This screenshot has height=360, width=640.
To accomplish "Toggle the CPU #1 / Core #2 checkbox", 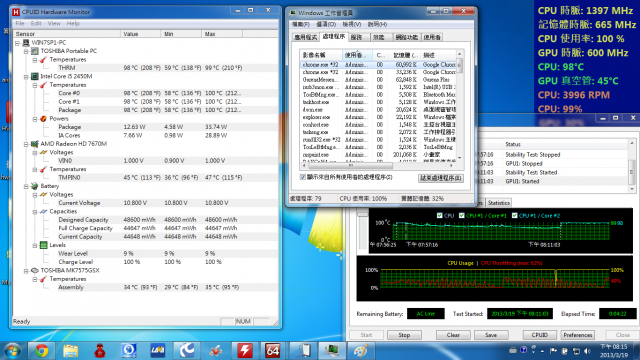I will 514,216.
